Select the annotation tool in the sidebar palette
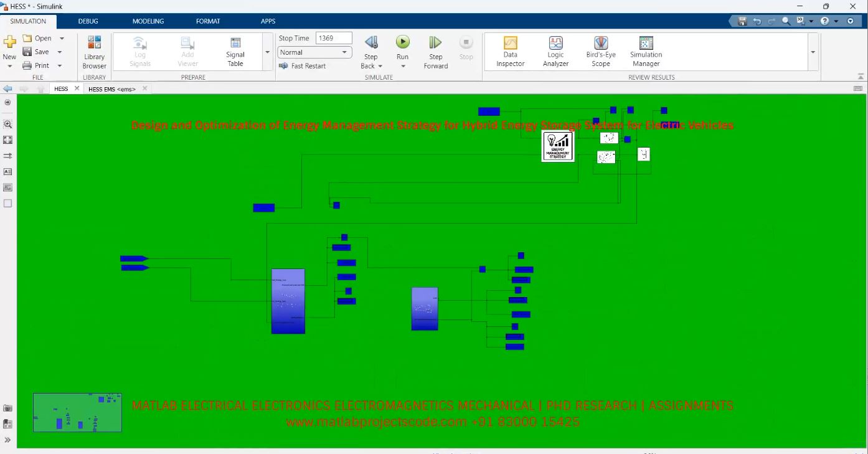The height and width of the screenshot is (454, 868). pyautogui.click(x=8, y=171)
